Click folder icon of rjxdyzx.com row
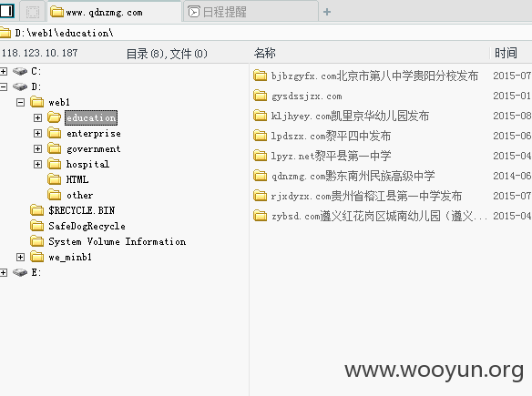Image resolution: width=532 pixels, height=396 pixels. tap(261, 196)
